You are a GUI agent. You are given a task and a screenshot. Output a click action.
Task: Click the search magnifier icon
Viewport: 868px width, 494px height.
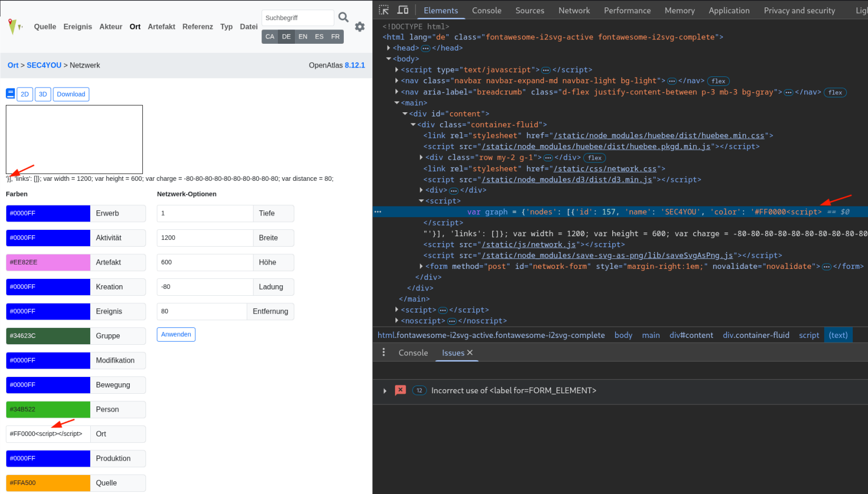click(x=343, y=17)
